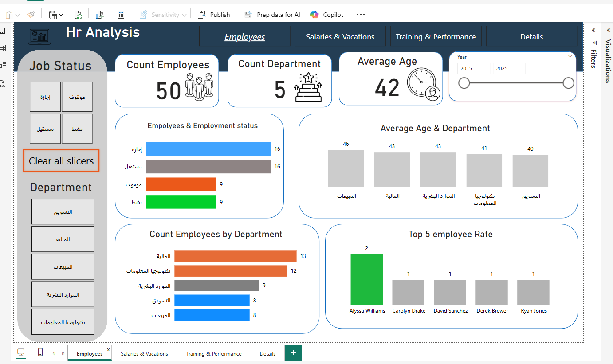Toggle the إجازة job status slicer tile
Image resolution: width=613 pixels, height=364 pixels.
45,97
